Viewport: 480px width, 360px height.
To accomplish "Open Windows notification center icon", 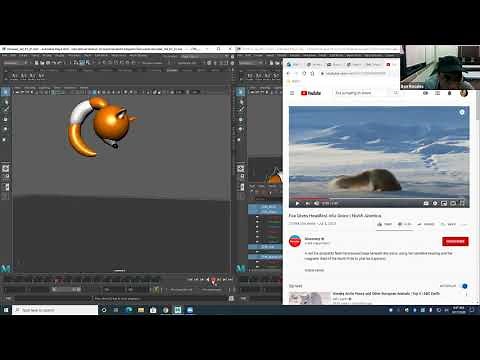I will pyautogui.click(x=472, y=310).
